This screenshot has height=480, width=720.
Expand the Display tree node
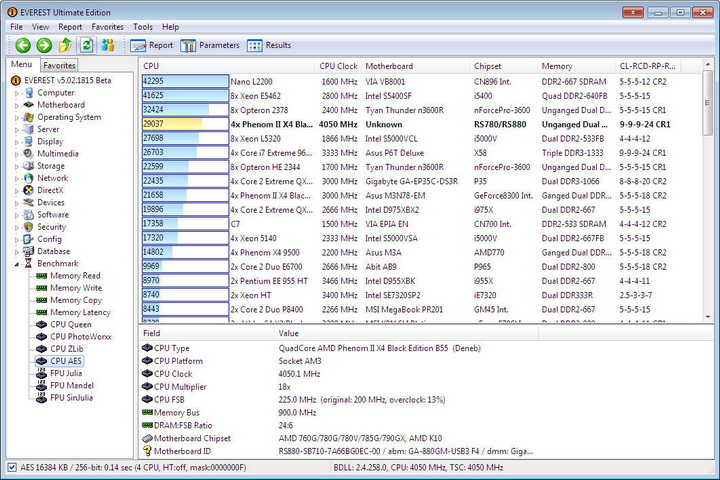click(17, 142)
